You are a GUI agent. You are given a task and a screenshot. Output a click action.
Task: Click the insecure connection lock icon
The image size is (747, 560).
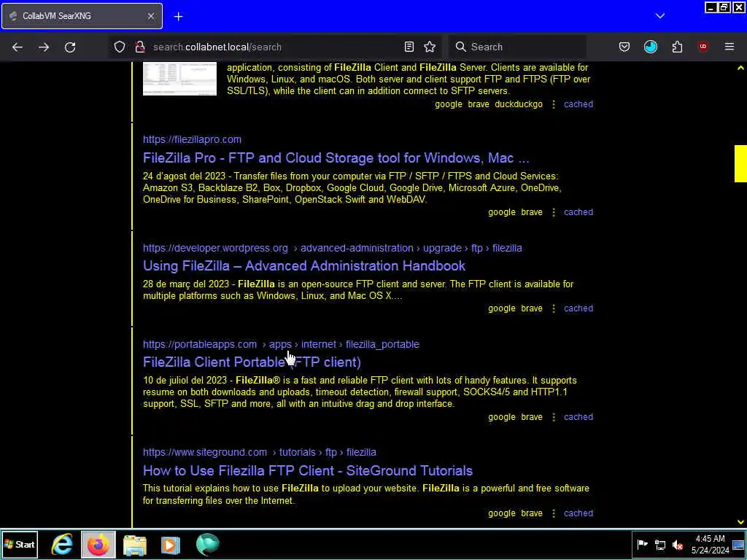coord(139,47)
